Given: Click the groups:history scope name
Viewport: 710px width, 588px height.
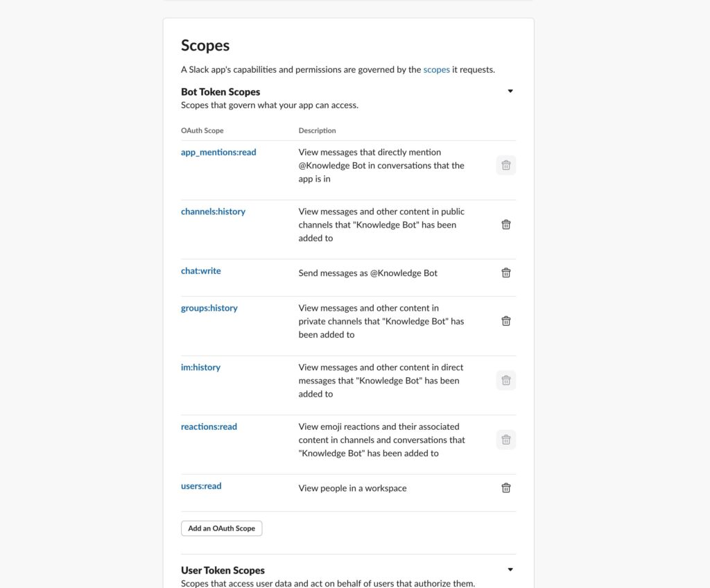Looking at the screenshot, I should 209,308.
